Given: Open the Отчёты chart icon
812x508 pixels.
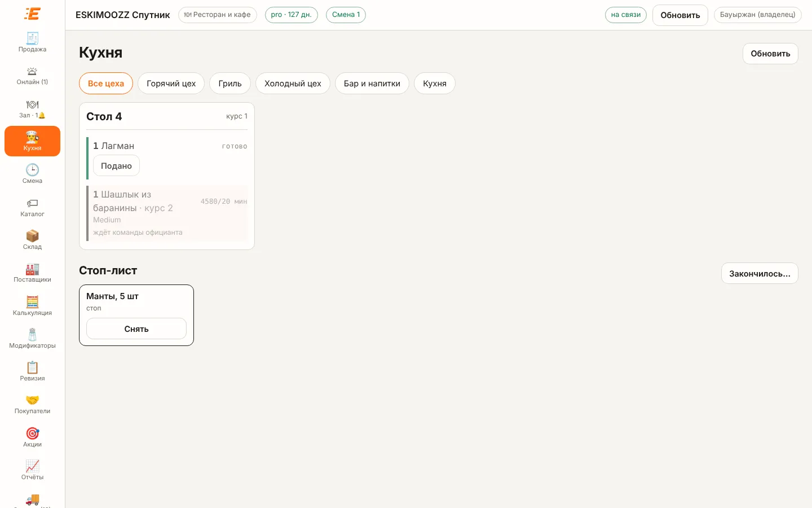Looking at the screenshot, I should pyautogui.click(x=32, y=466).
